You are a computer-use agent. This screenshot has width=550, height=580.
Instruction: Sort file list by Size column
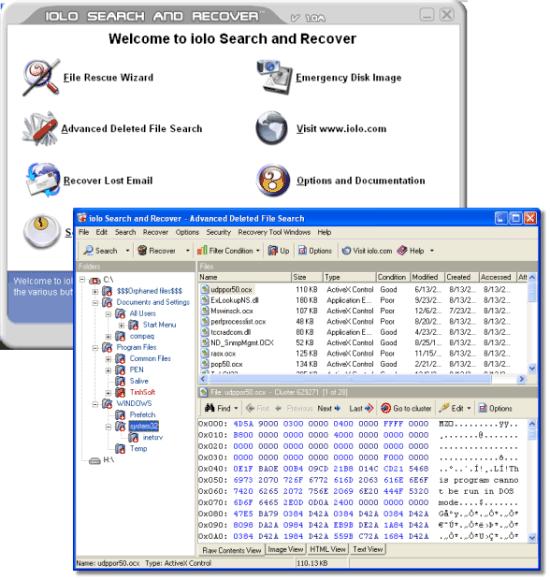[306, 277]
